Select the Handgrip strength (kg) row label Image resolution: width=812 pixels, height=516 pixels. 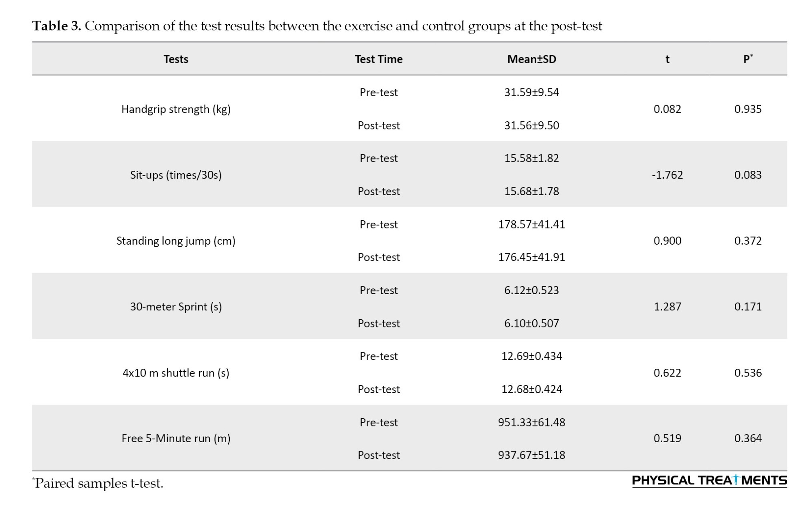pos(176,109)
